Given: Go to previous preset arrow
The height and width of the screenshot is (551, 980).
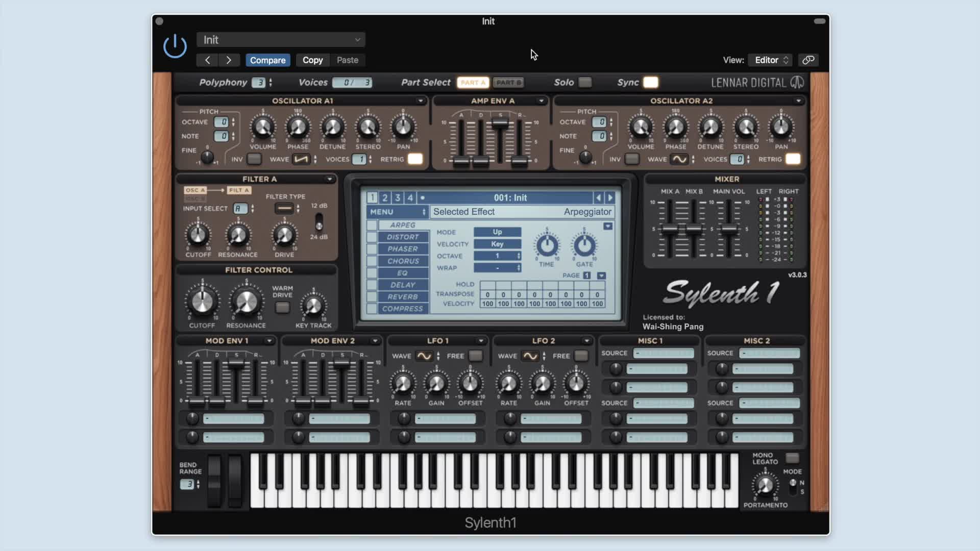Looking at the screenshot, I should [207, 60].
